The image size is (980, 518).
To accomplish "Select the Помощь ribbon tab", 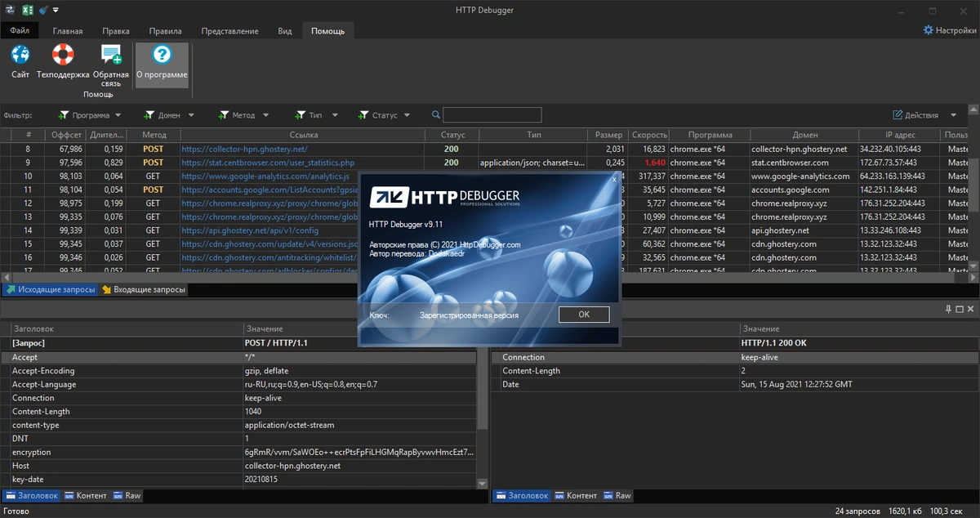I will click(x=327, y=31).
